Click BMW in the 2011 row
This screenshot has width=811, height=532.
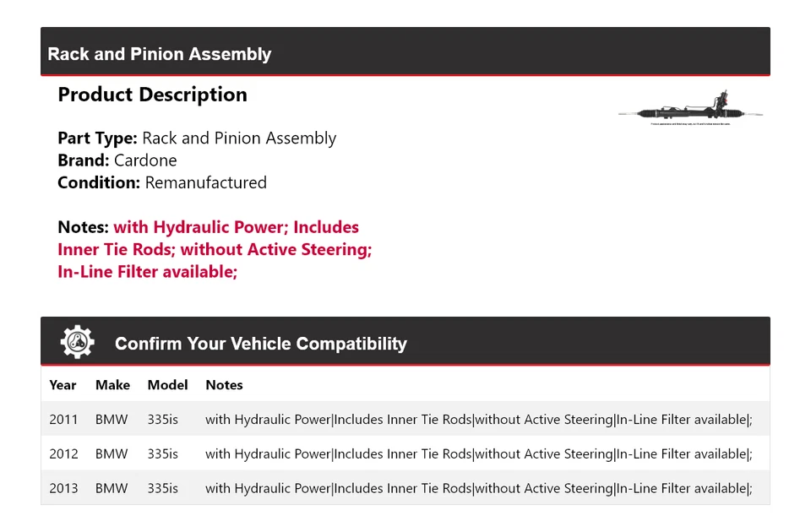point(112,420)
